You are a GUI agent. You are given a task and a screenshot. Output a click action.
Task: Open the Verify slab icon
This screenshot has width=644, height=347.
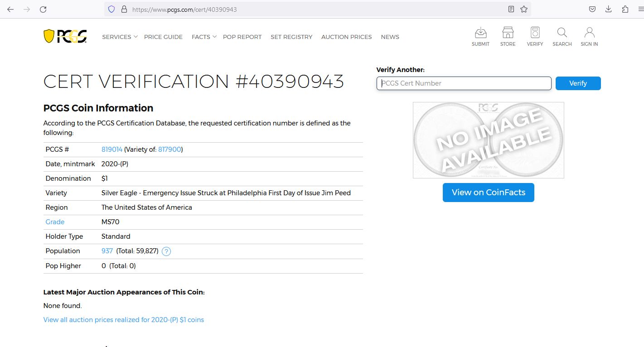pyautogui.click(x=535, y=37)
